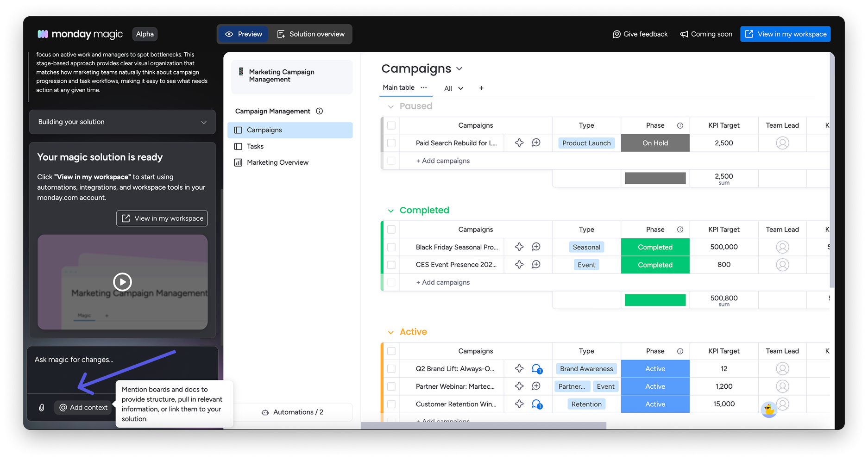This screenshot has width=868, height=460.
Task: Click Phase column info icon in Active group
Action: tap(680, 351)
